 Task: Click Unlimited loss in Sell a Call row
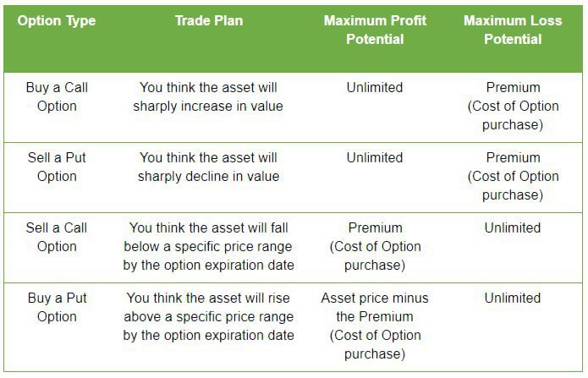(513, 227)
